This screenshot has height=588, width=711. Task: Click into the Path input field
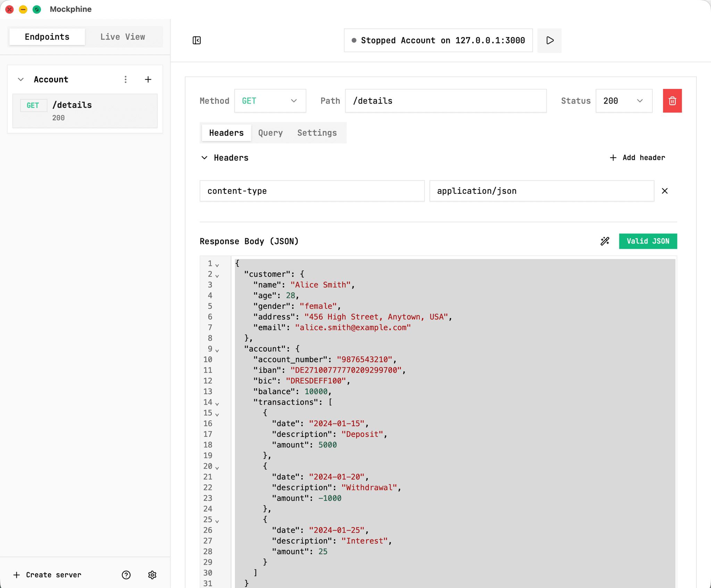coord(445,101)
